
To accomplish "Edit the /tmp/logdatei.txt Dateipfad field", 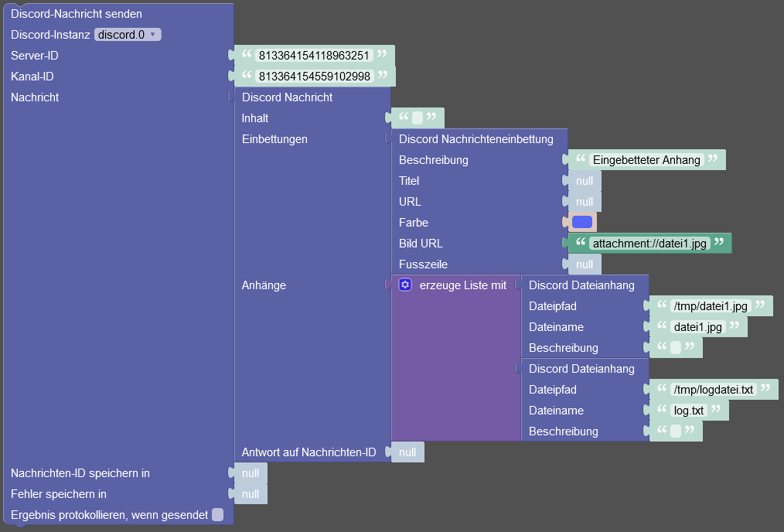I will (713, 390).
